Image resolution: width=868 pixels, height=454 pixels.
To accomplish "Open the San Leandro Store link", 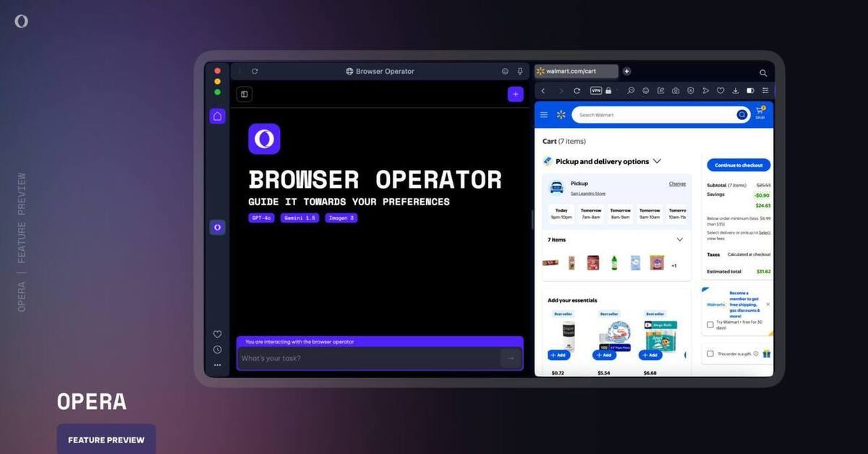I will [588, 194].
